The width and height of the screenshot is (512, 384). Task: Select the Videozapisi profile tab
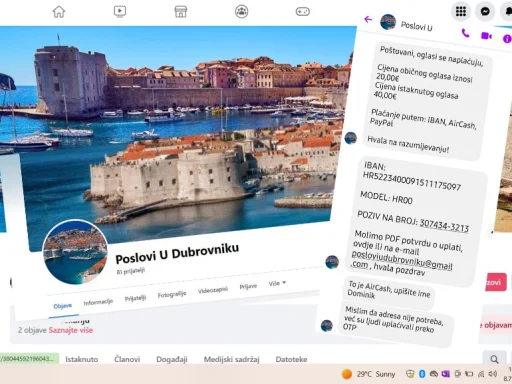click(213, 290)
